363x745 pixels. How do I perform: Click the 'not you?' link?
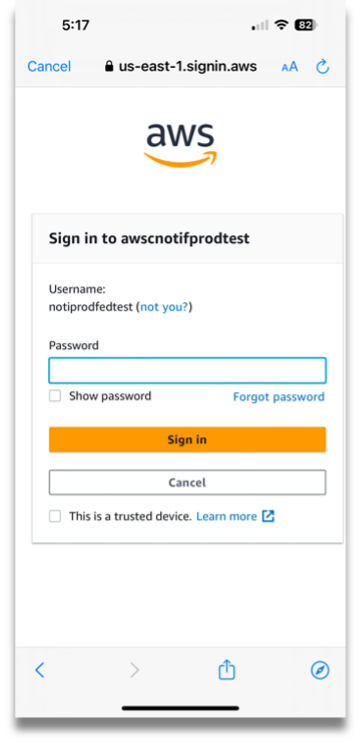point(164,307)
